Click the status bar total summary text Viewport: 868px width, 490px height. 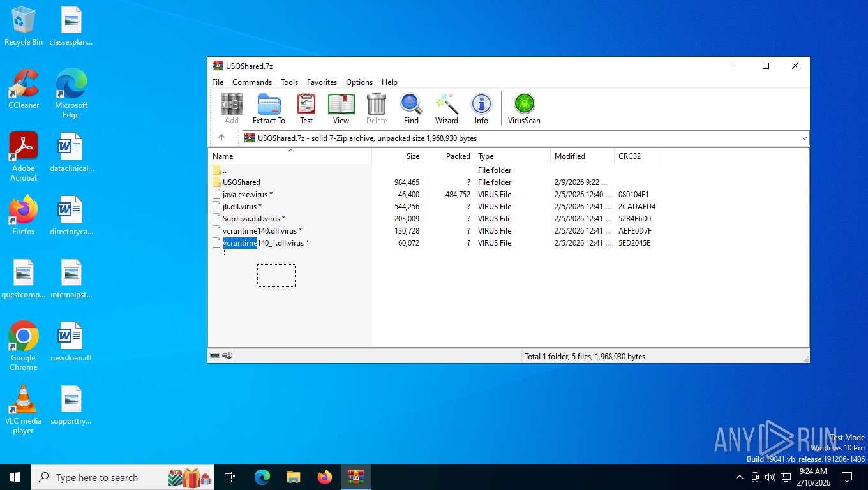pyautogui.click(x=585, y=357)
